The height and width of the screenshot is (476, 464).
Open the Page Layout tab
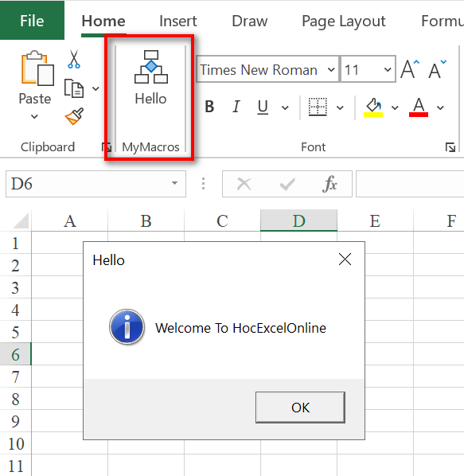coord(344,21)
